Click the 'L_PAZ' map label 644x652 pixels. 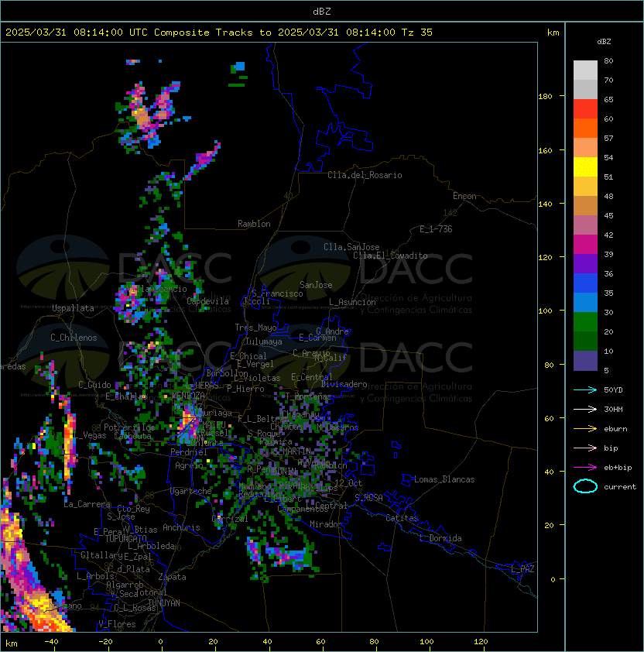(522, 569)
